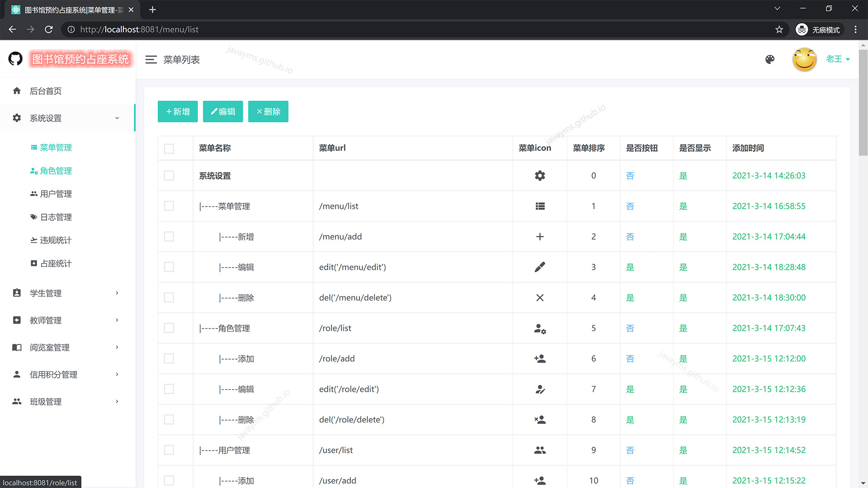Viewport: 868px width, 488px height.
Task: Bookmark page with star icon
Action: 779,29
